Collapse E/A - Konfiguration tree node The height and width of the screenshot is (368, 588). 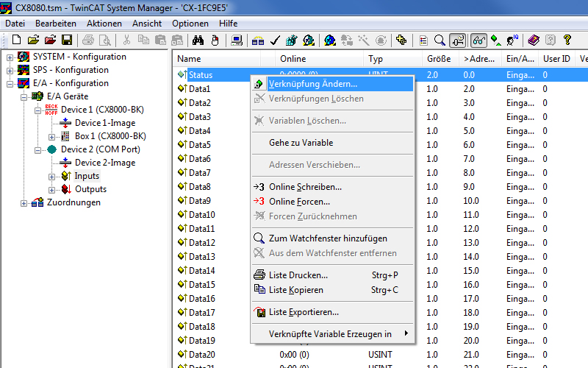pos(10,84)
